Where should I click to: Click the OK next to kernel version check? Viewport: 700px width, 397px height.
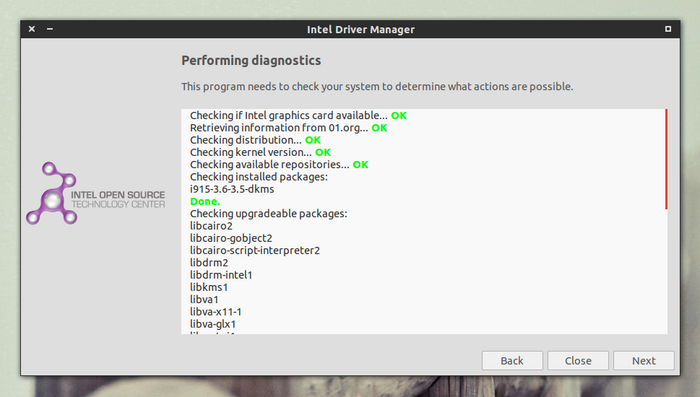pos(323,152)
